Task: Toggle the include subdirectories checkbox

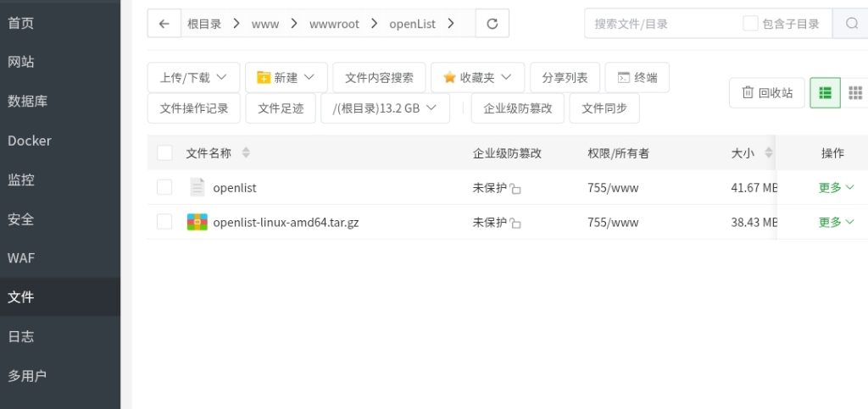Action: [x=750, y=24]
